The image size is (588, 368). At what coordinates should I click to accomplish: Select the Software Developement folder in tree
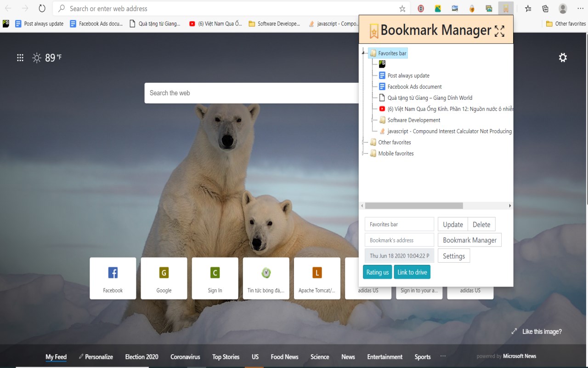click(x=414, y=120)
